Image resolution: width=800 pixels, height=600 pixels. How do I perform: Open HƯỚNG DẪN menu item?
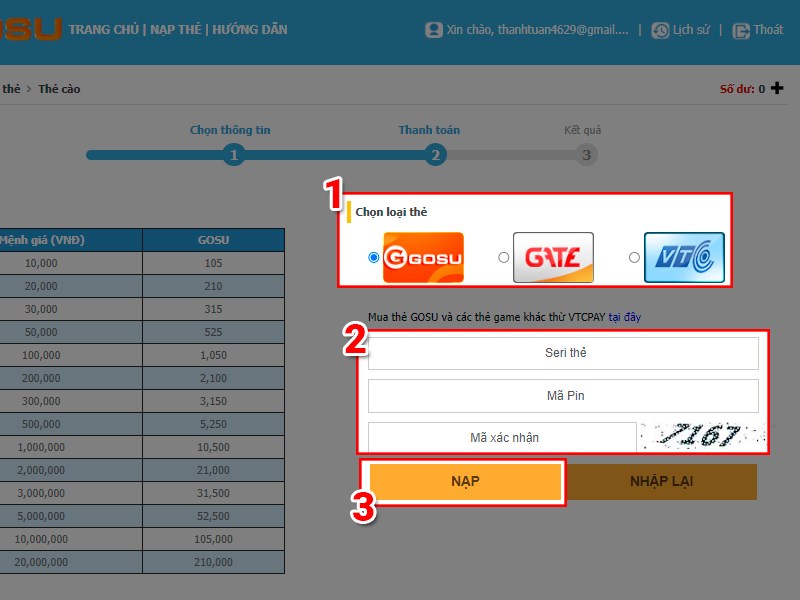click(249, 30)
